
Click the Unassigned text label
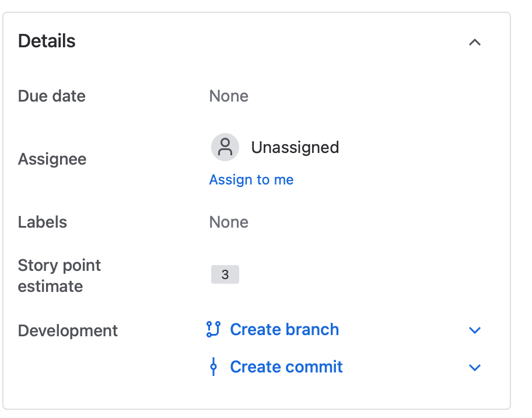[x=295, y=147]
